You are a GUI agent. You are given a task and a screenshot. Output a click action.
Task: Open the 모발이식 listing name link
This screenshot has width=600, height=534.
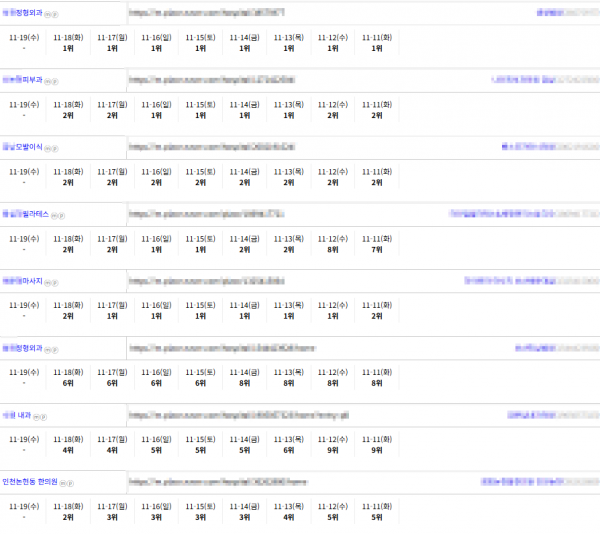pos(22,146)
